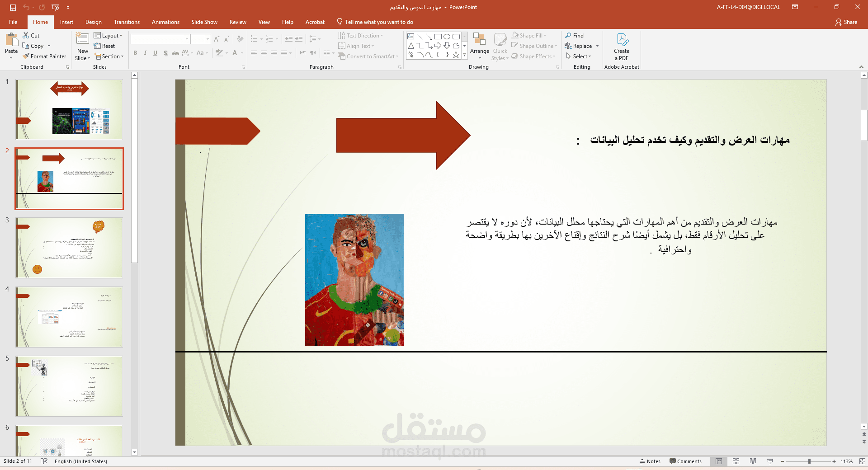Open Clipboard pane dialog launcher
868x470 pixels.
(x=68, y=67)
